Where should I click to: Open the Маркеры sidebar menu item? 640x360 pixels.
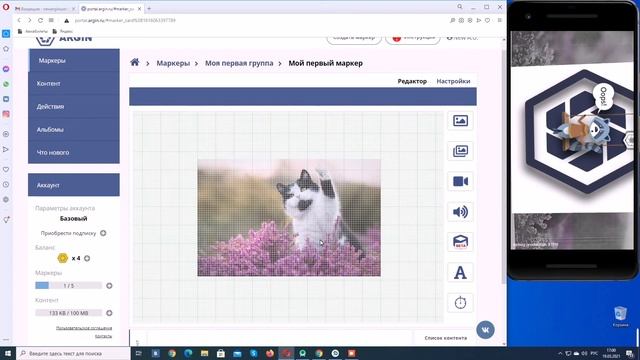[74, 60]
